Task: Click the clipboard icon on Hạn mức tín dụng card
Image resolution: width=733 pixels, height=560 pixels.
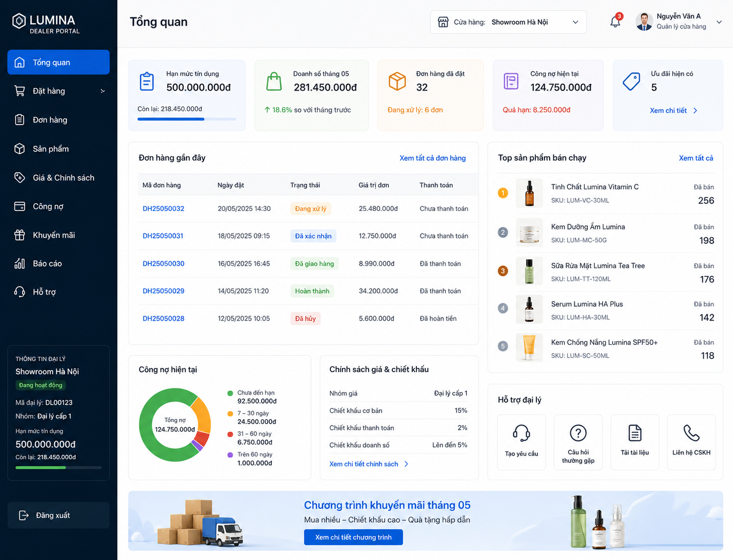Action: click(x=147, y=82)
